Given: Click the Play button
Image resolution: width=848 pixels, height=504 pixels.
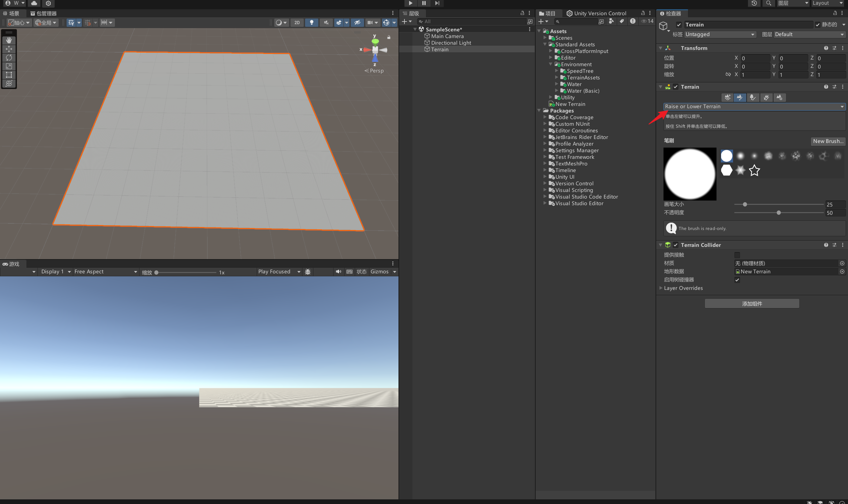Looking at the screenshot, I should (410, 3).
